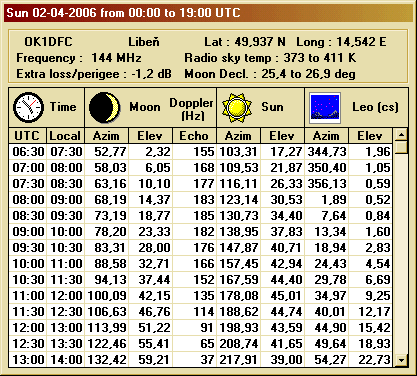Viewport: 417px width, 376px height.
Task: Click the Sun Azim column header
Action: [x=238, y=136]
